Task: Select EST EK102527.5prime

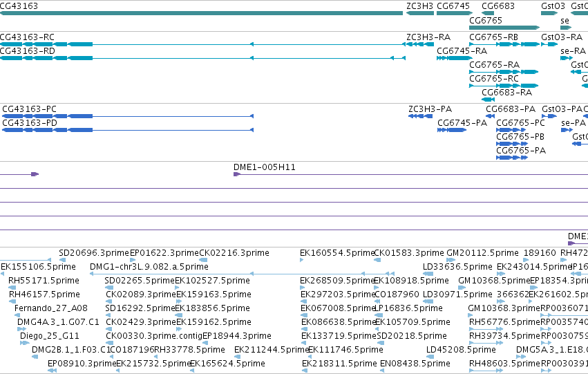Action: click(x=177, y=288)
